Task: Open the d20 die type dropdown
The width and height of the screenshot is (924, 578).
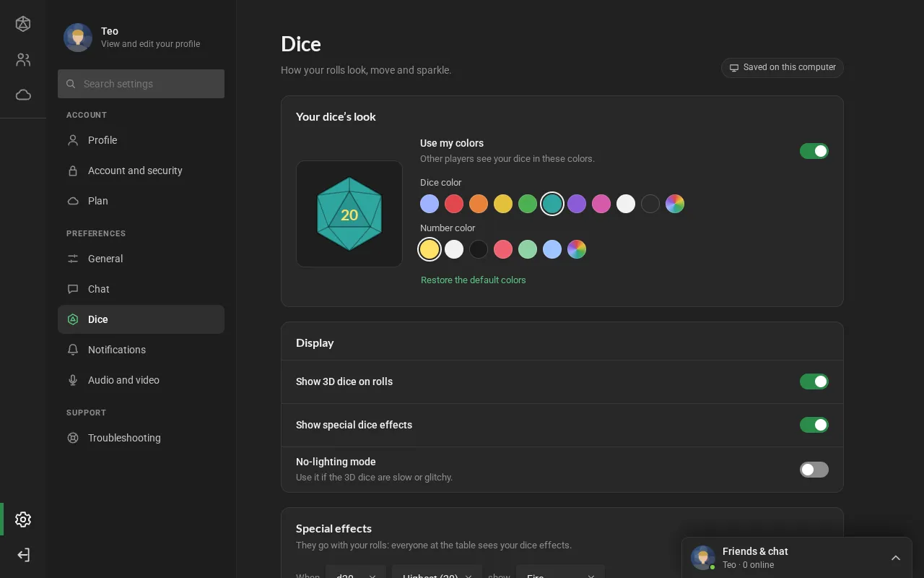Action: (x=356, y=571)
